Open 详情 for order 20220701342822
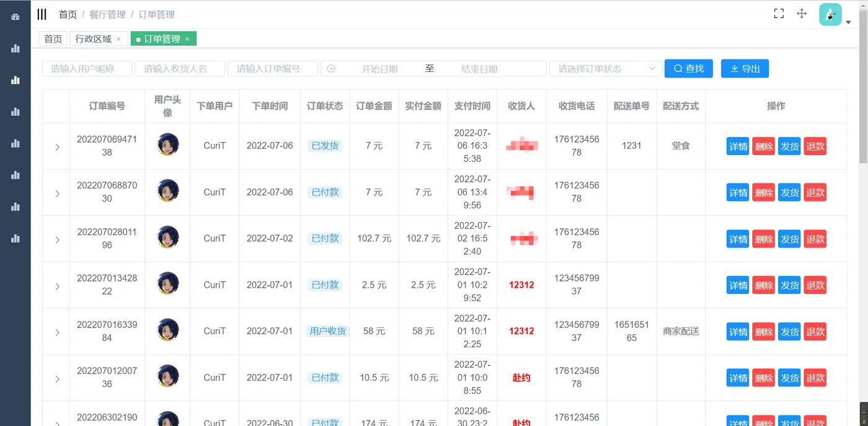The image size is (868, 426). tap(738, 285)
